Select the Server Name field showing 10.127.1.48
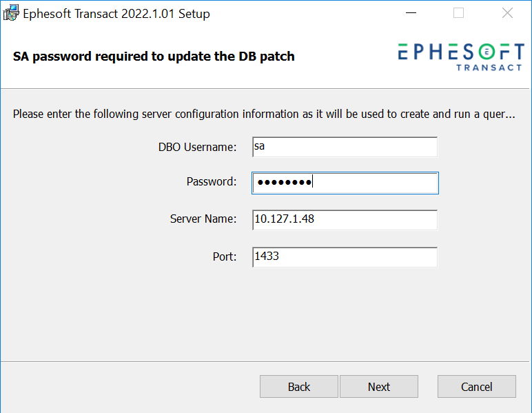 345,220
